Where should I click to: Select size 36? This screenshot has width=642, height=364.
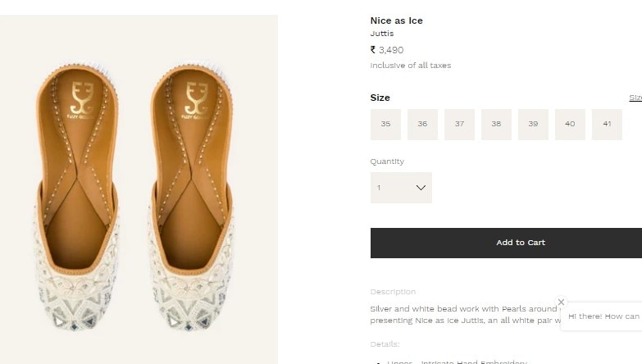tap(422, 125)
